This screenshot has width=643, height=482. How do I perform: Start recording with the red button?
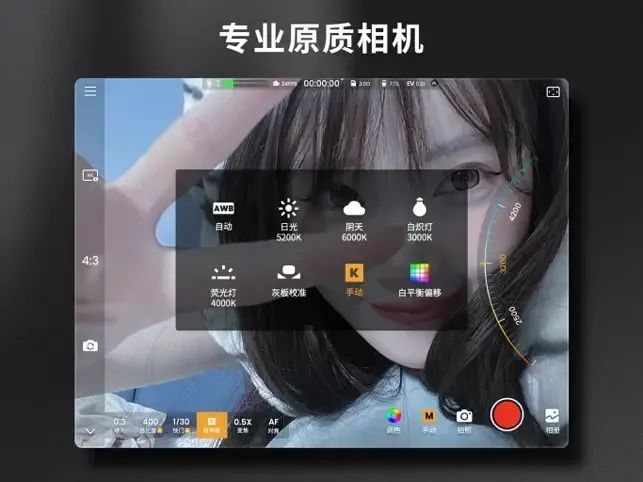[x=507, y=414]
